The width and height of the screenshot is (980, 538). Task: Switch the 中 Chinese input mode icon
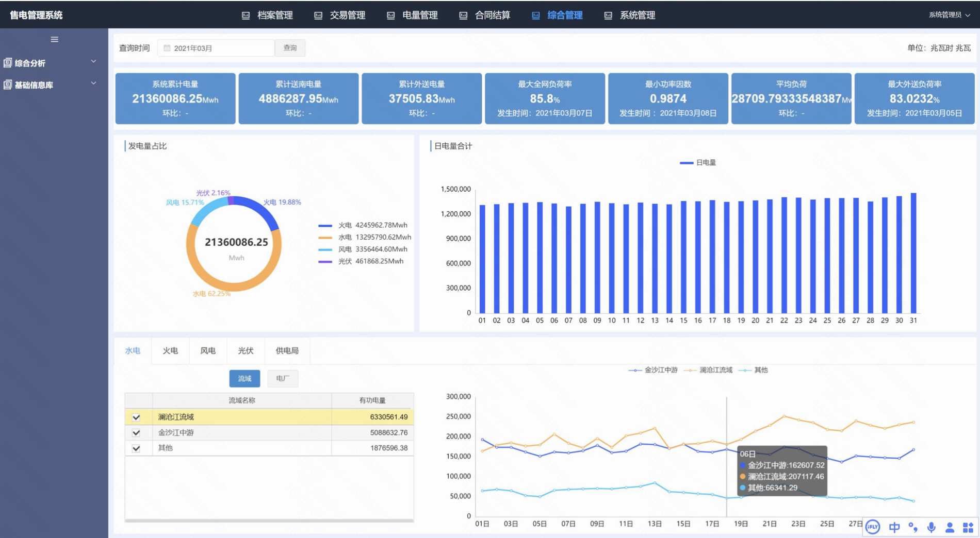coord(894,527)
